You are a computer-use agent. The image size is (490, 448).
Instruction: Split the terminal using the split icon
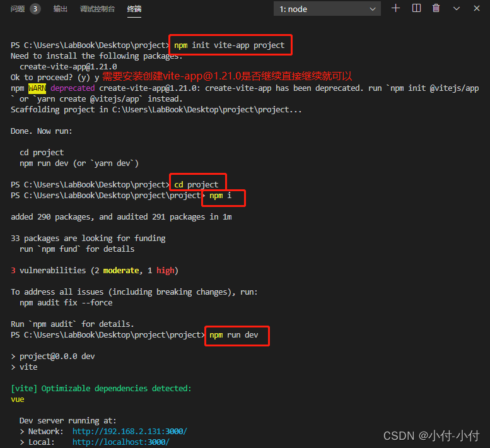(x=416, y=8)
